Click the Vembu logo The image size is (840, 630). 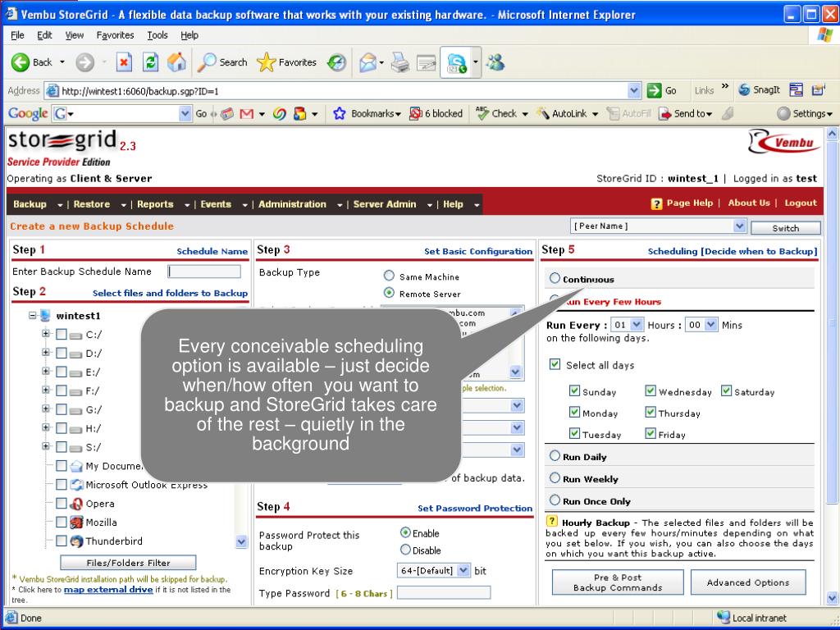pos(783,143)
